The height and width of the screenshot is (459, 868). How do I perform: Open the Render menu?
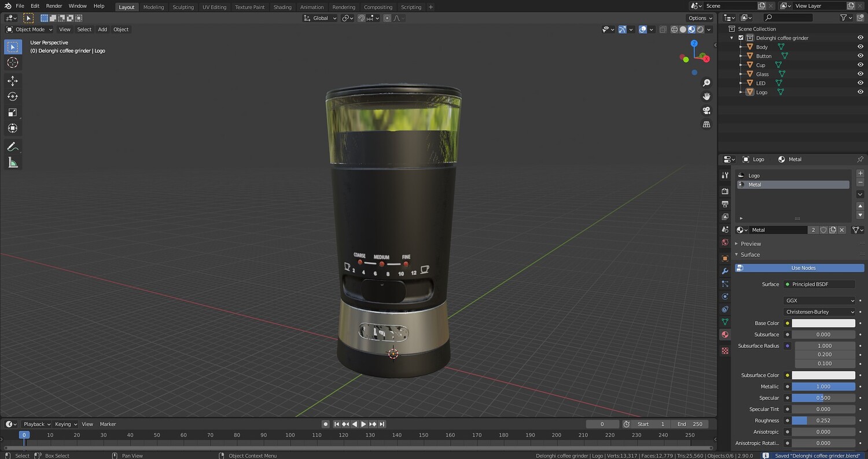tap(54, 6)
